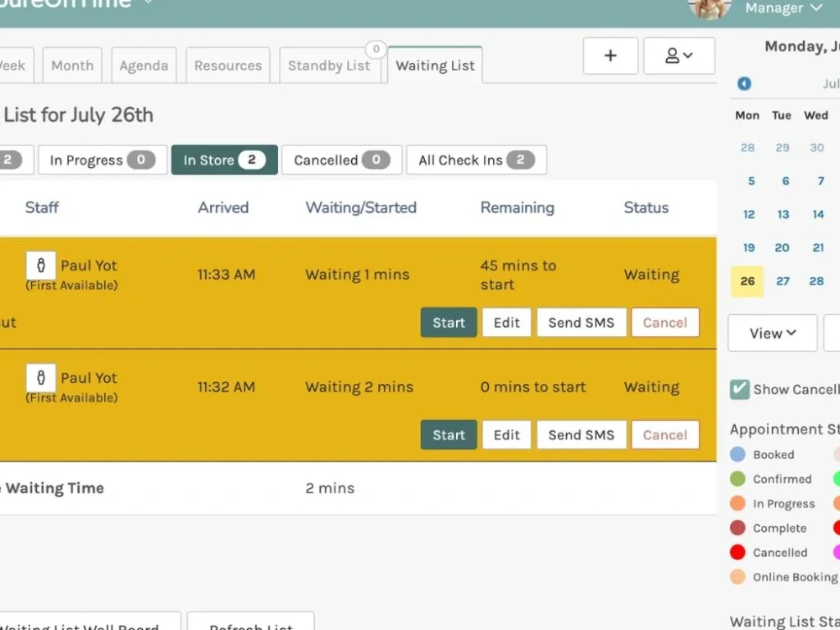This screenshot has height=630, width=840.
Task: Click the Arrived column header
Action: point(223,207)
